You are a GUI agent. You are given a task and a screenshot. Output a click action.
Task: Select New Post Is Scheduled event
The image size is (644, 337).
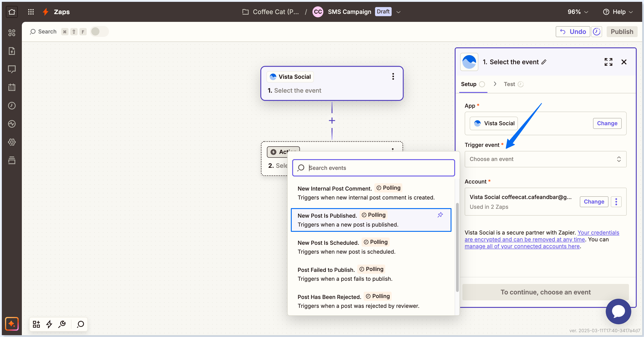[x=371, y=247]
